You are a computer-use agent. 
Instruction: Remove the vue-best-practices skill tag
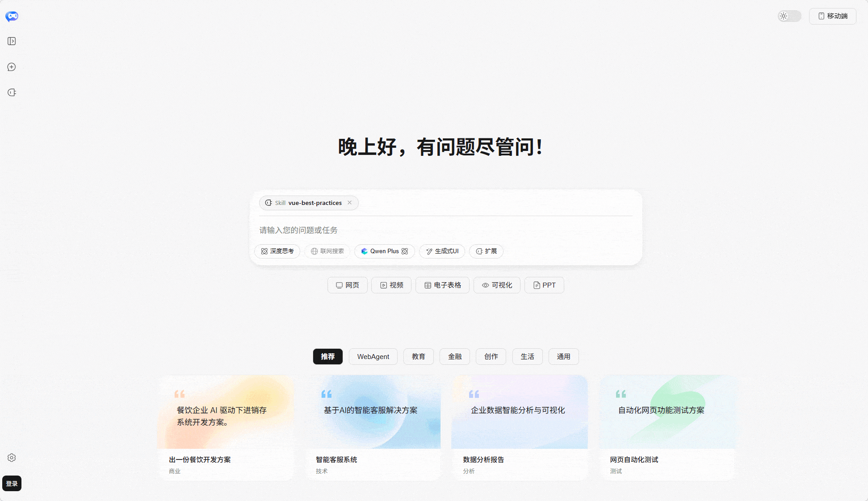[349, 203]
